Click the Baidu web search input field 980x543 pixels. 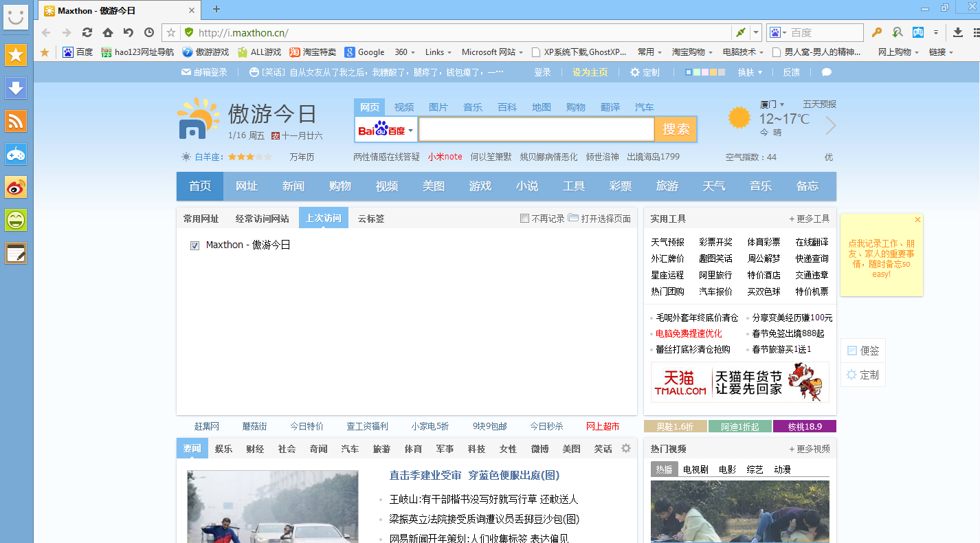pyautogui.click(x=536, y=129)
